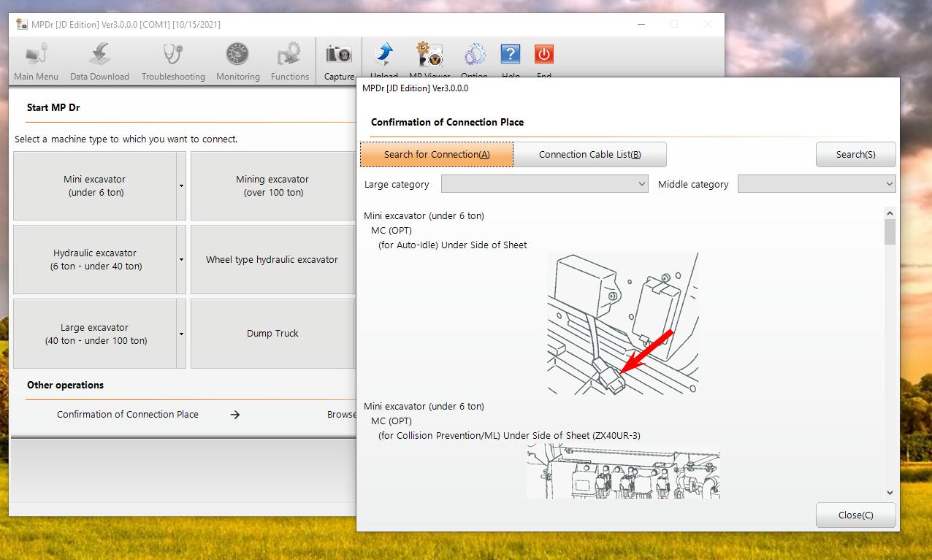Viewport: 932px width, 560px height.
Task: Click the Search(S) button
Action: 855,155
